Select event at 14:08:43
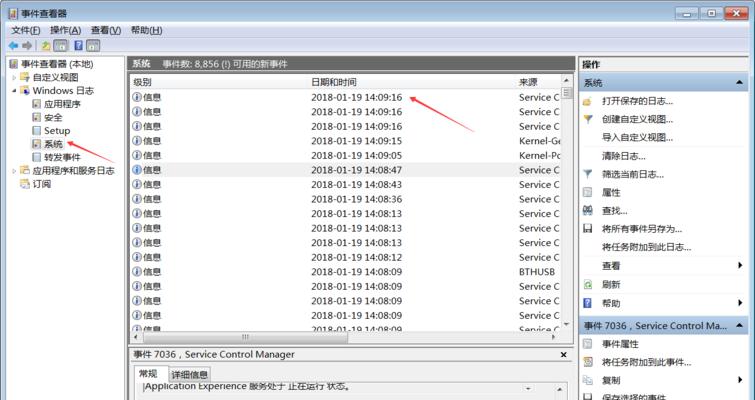 pos(345,184)
